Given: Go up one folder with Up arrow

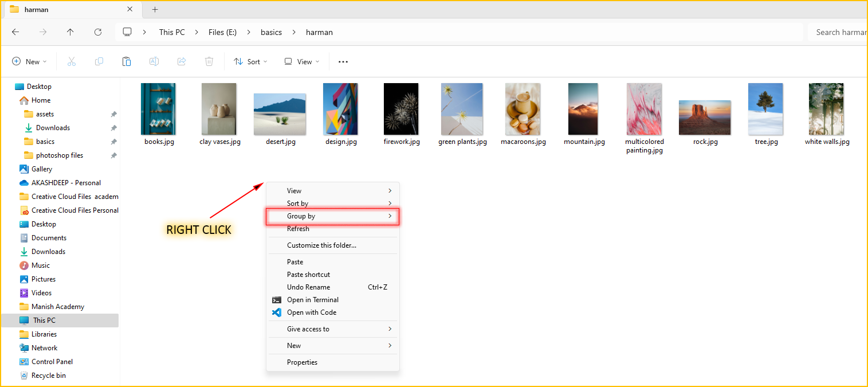Looking at the screenshot, I should point(70,32).
